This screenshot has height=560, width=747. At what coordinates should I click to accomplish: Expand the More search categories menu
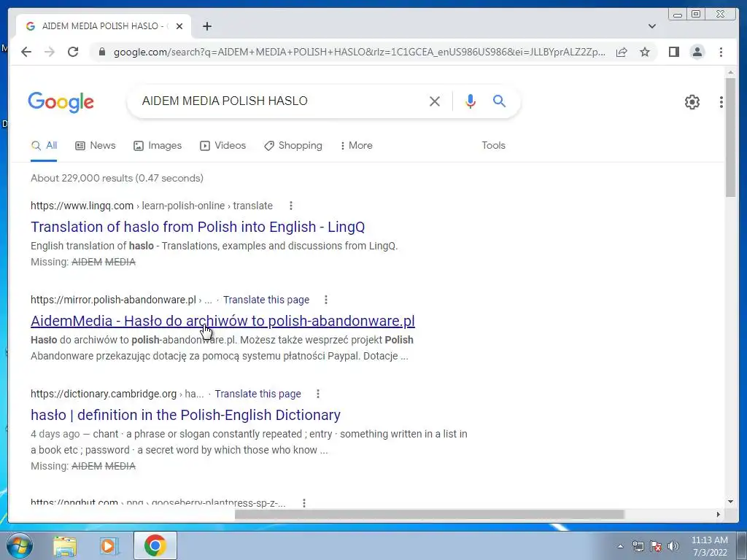(356, 145)
